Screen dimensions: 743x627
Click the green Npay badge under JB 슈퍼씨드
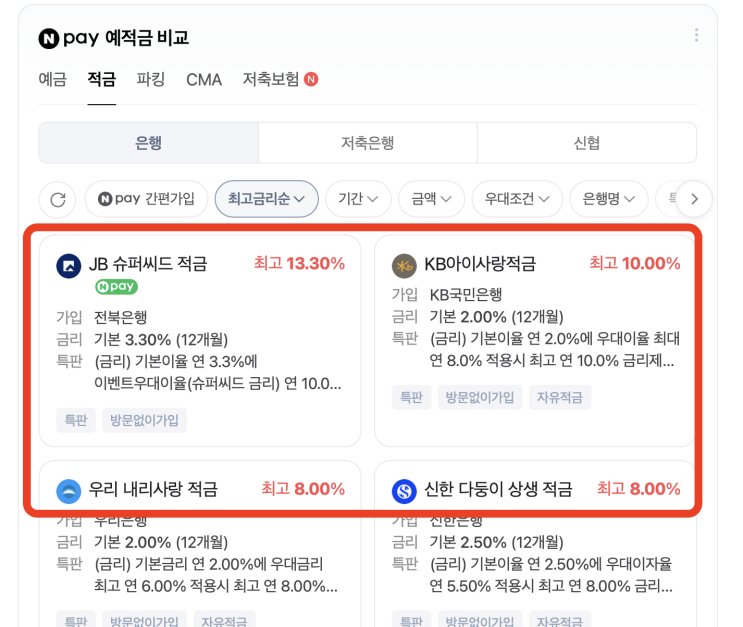(116, 287)
